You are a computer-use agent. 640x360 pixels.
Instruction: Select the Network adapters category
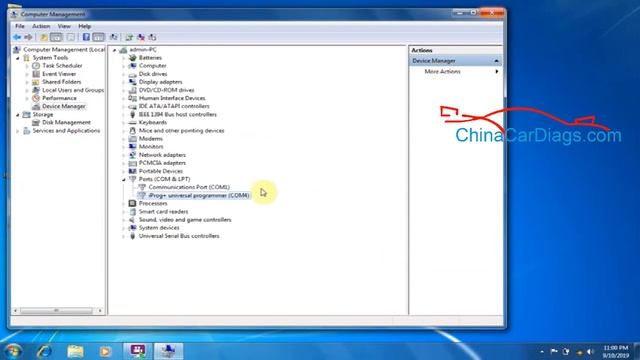point(162,155)
